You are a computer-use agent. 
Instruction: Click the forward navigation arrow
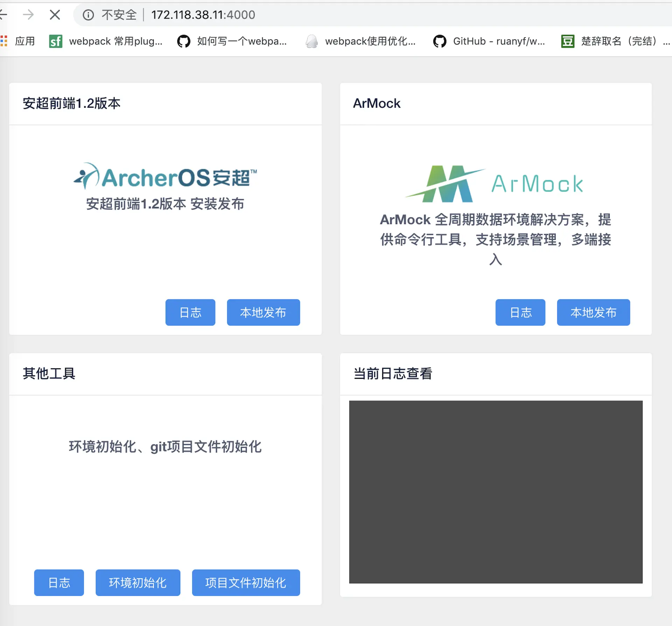click(28, 15)
